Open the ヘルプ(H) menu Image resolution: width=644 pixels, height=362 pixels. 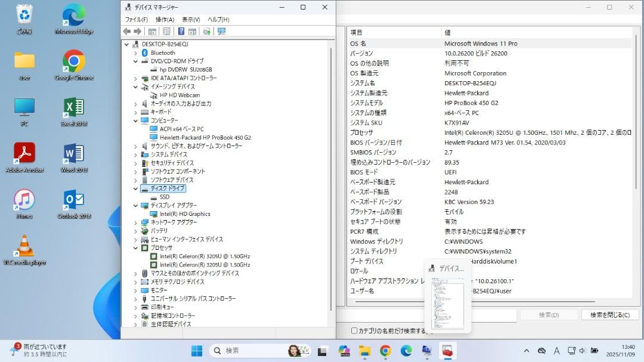(x=218, y=19)
